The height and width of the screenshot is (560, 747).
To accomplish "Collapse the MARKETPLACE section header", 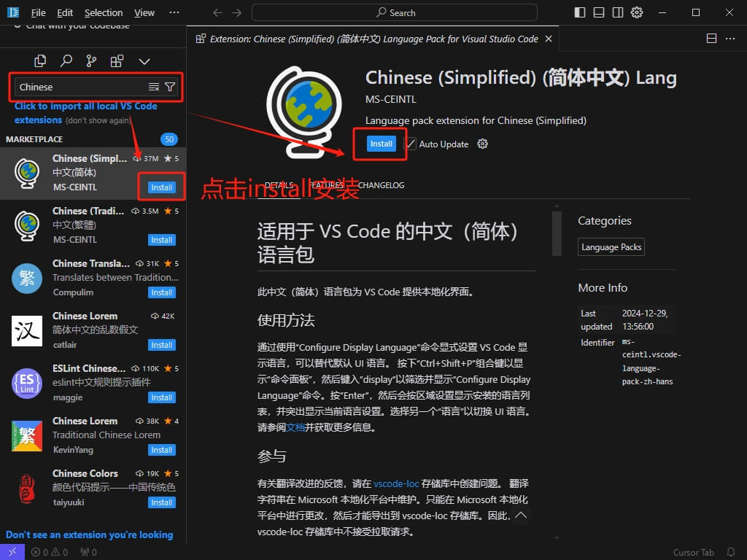I will (x=34, y=139).
